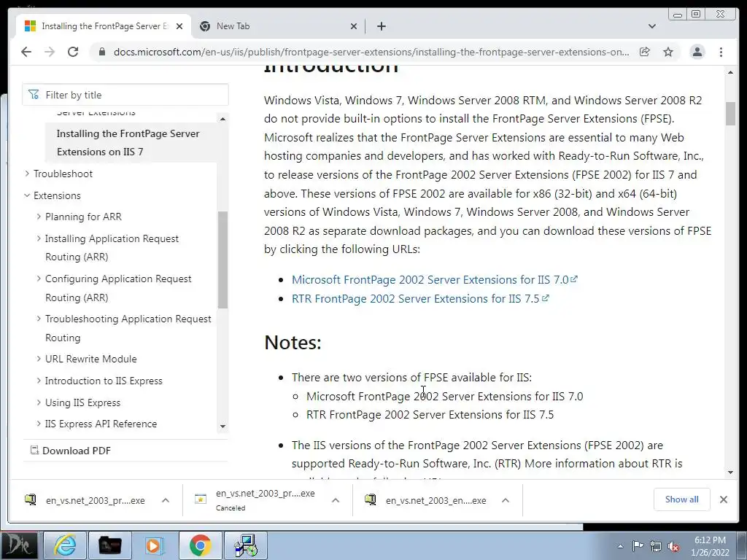The image size is (747, 560).
Task: Click page scroll up arrow
Action: [x=730, y=72]
